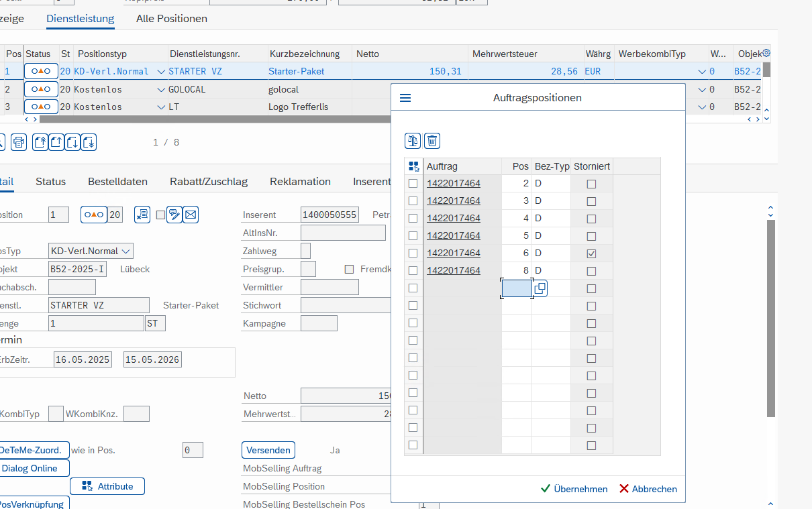Image resolution: width=812 pixels, height=509 pixels.
Task: Toggle the checkbox left of the note pencil icon
Action: (x=160, y=215)
